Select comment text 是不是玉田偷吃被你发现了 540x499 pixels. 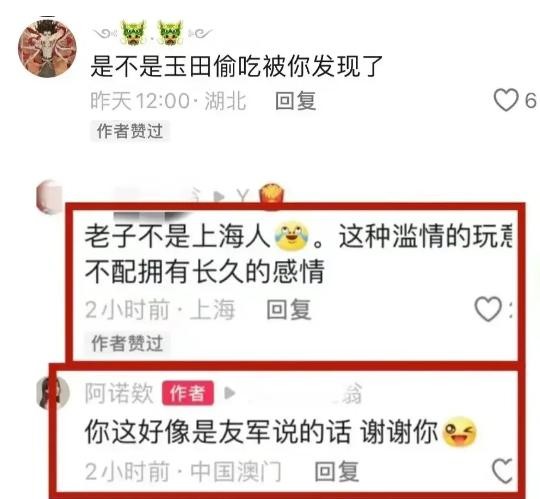[236, 66]
